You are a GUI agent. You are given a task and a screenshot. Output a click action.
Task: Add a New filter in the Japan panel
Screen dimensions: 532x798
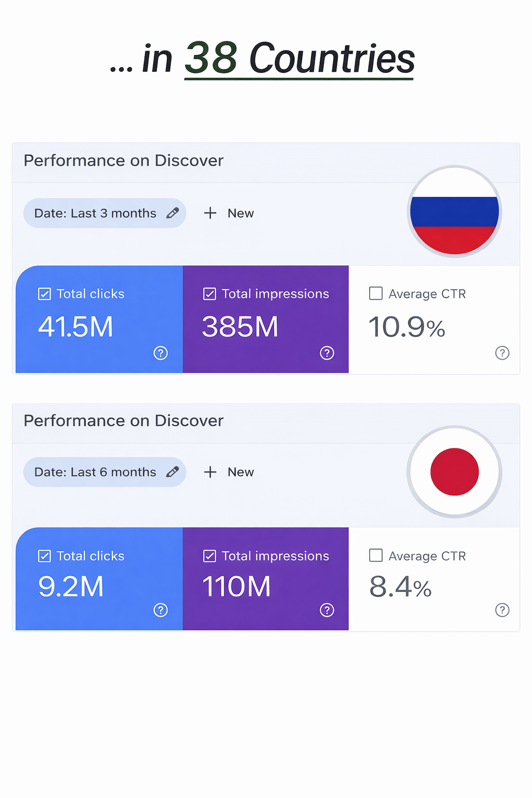(x=229, y=472)
